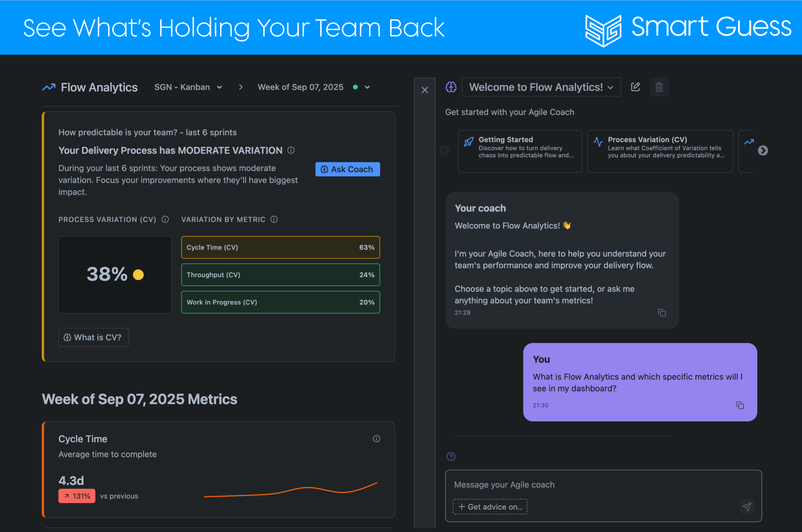802x532 pixels.
Task: Click the Variation by Metric info icon
Action: pyautogui.click(x=274, y=219)
